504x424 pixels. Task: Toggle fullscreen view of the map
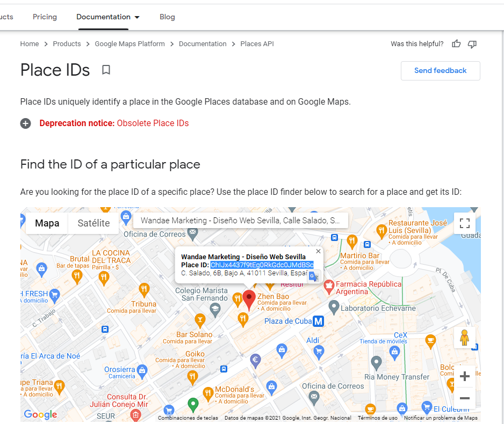click(464, 223)
